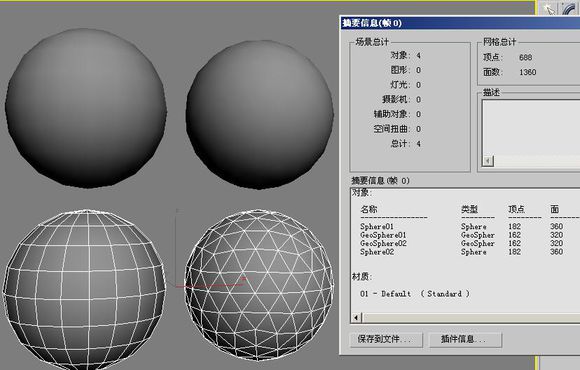Select the triangulated wireframe GeoSphere in viewport
Image resolution: width=580 pixels, height=370 pixels.
pos(259,284)
